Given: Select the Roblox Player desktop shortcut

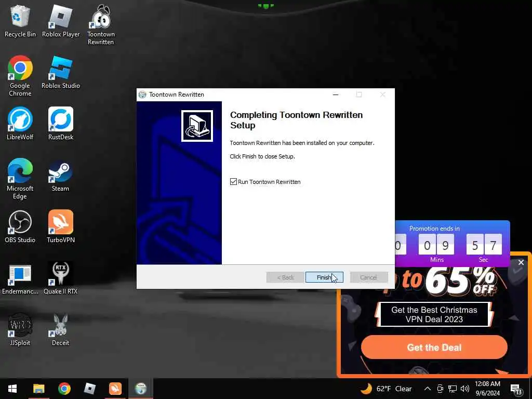Looking at the screenshot, I should [61, 21].
